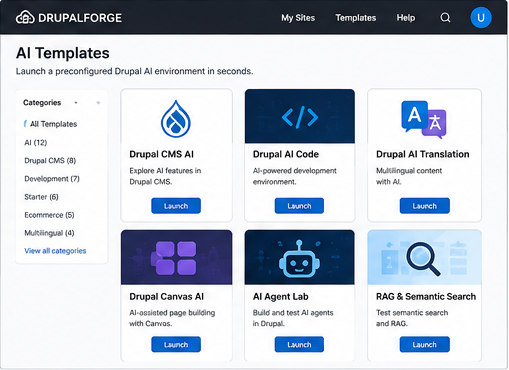This screenshot has width=509, height=370.
Task: Click description 'AI-powered development environment.'
Action: tap(295, 176)
